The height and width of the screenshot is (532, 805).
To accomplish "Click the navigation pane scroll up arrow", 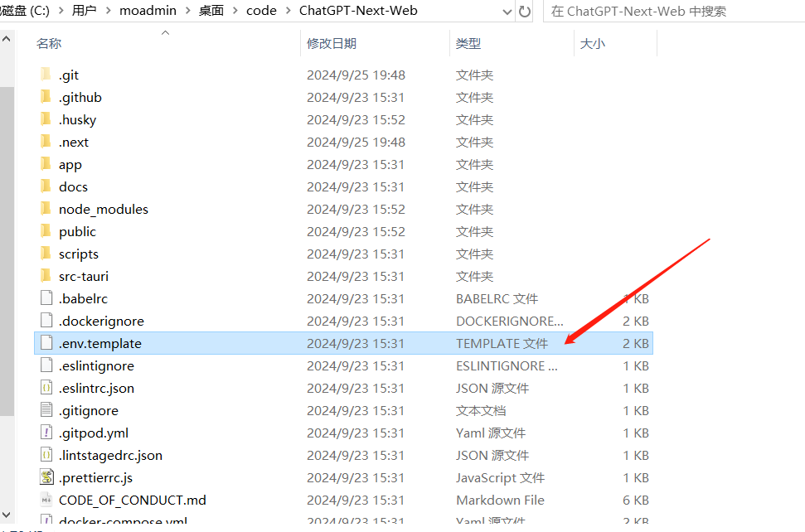I will 6,38.
